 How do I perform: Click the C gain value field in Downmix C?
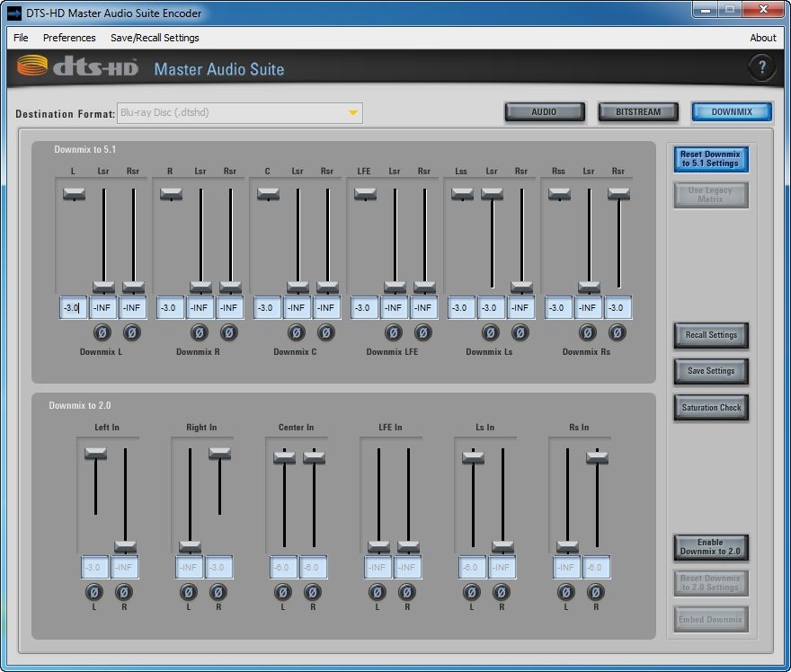[267, 307]
